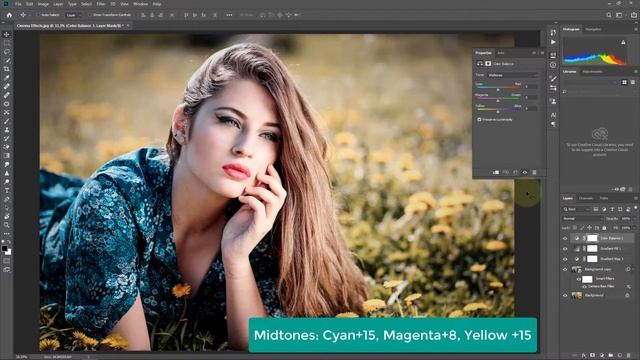Reset Color Balance to adjustment defaults
The image size is (640, 360).
pos(515,173)
